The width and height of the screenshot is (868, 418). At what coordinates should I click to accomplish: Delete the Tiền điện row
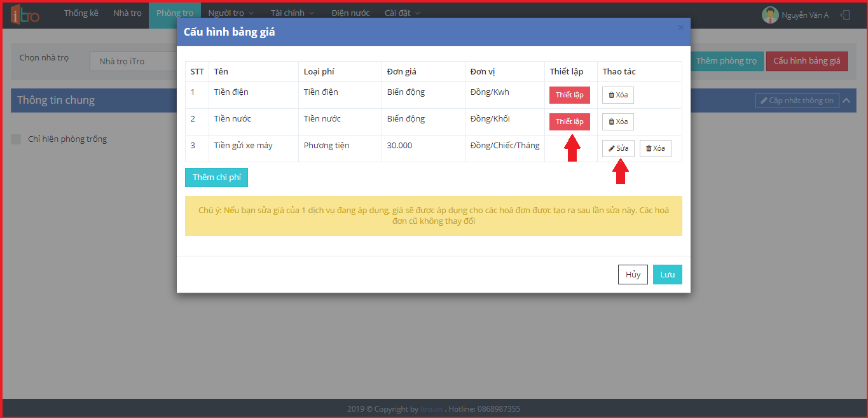[617, 95]
